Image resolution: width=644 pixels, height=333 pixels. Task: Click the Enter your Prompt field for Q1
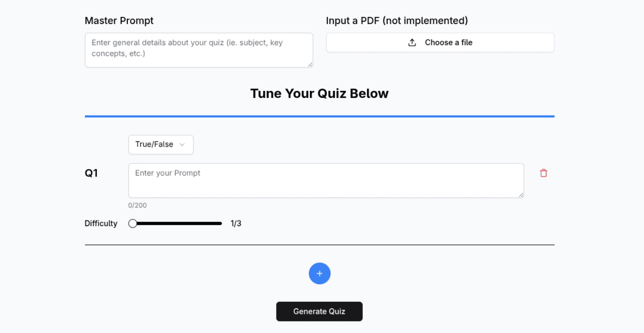[x=326, y=180]
